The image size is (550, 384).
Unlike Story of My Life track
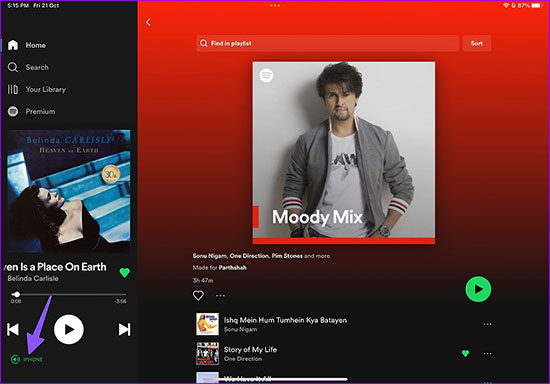coord(465,353)
